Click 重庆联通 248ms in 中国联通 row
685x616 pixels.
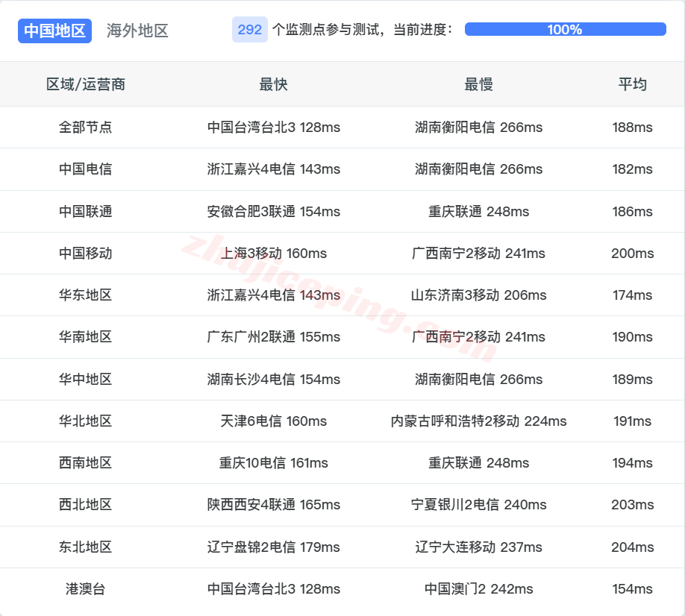click(x=479, y=211)
